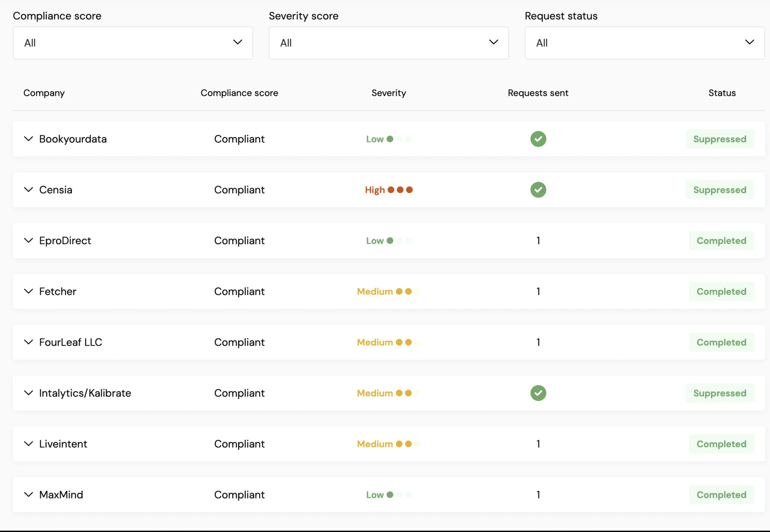Click the Low severity indicator for Bookyourdata
Viewport: 770px width, 532px height.
pos(388,139)
